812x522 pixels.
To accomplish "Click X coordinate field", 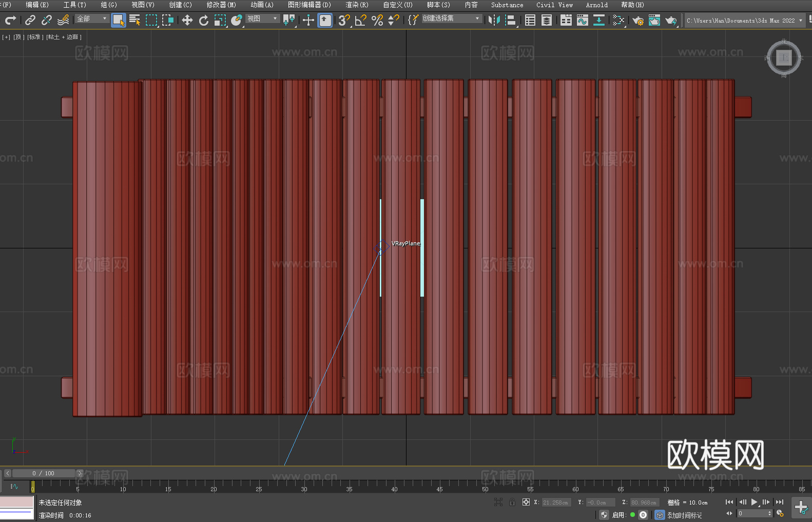I will [556, 502].
